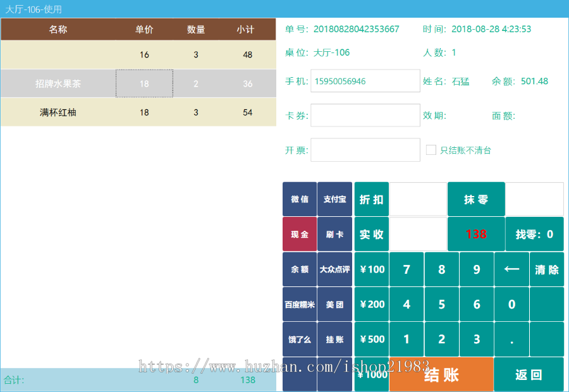The height and width of the screenshot is (392, 569).
Task: Choose 支付宝 payment option
Action: (334, 200)
